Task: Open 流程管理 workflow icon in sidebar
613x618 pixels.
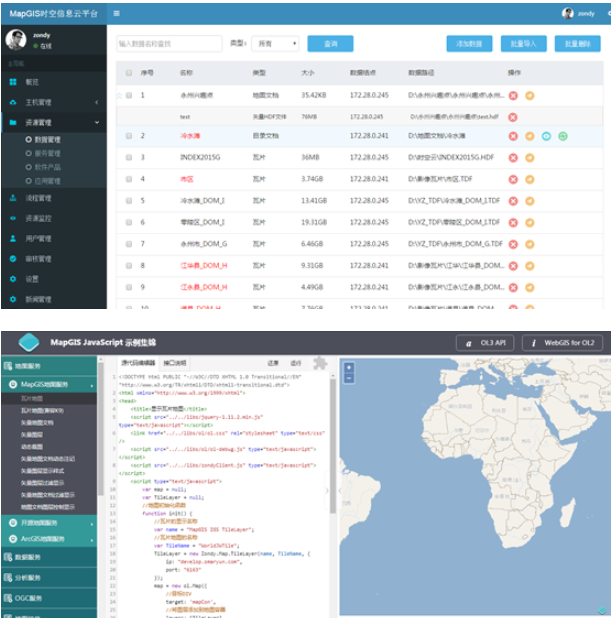Action: click(13, 198)
